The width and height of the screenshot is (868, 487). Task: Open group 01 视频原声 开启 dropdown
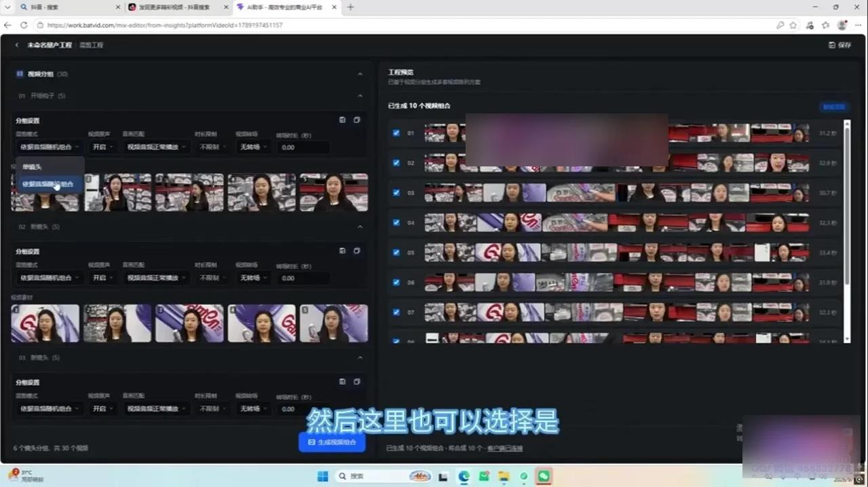pos(102,147)
